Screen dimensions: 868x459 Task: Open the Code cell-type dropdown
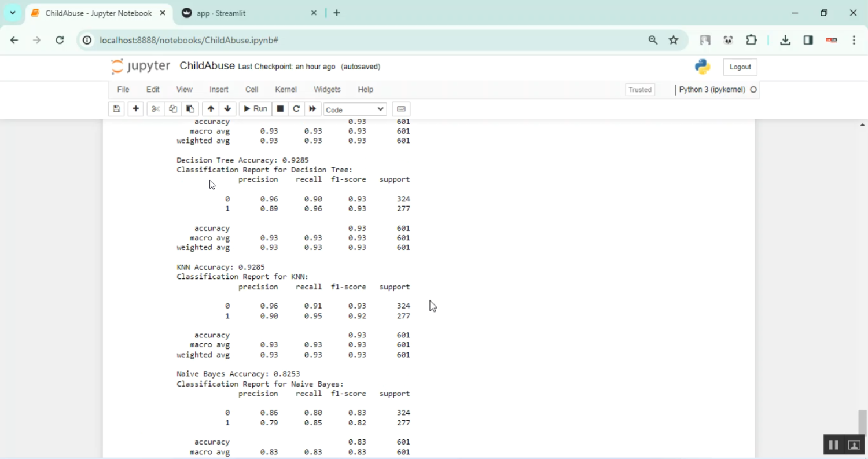pos(355,109)
